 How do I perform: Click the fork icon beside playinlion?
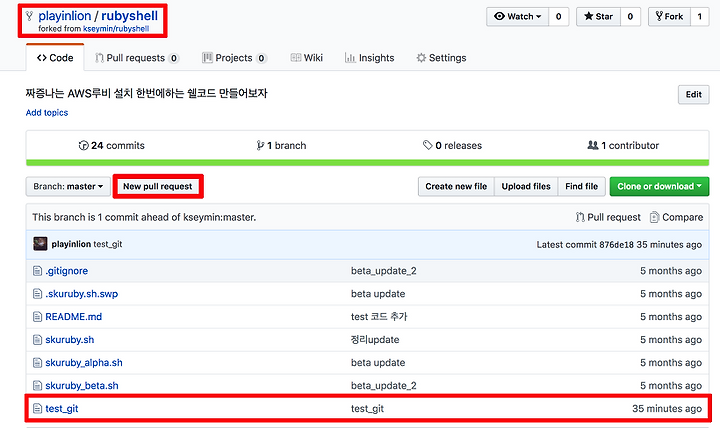(x=29, y=16)
